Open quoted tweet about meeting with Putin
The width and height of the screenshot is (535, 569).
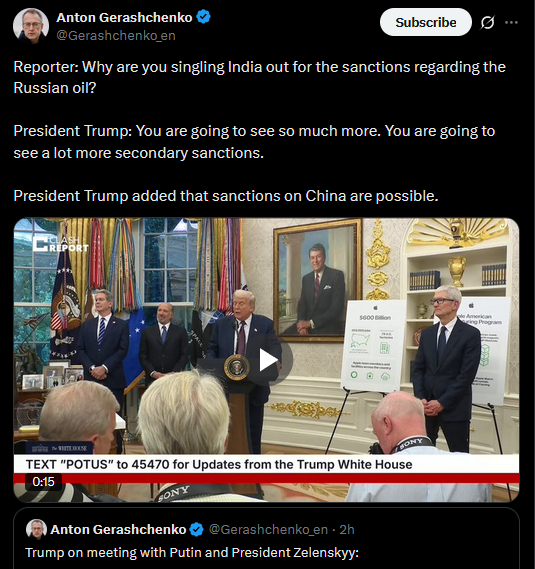(192, 553)
